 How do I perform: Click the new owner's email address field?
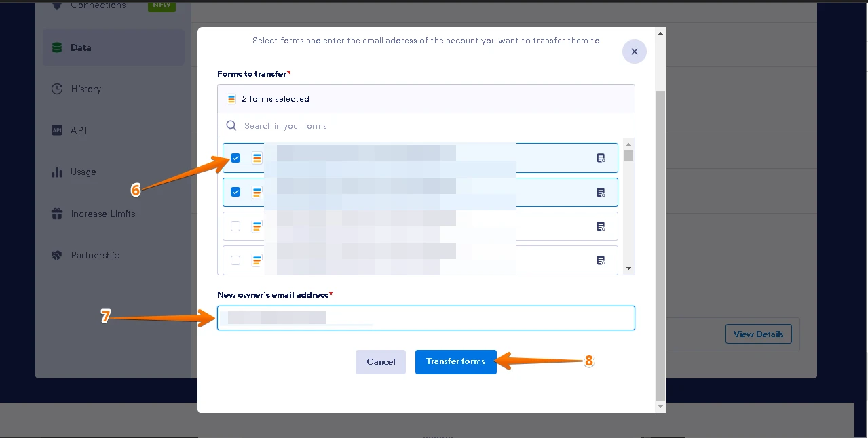pos(426,317)
